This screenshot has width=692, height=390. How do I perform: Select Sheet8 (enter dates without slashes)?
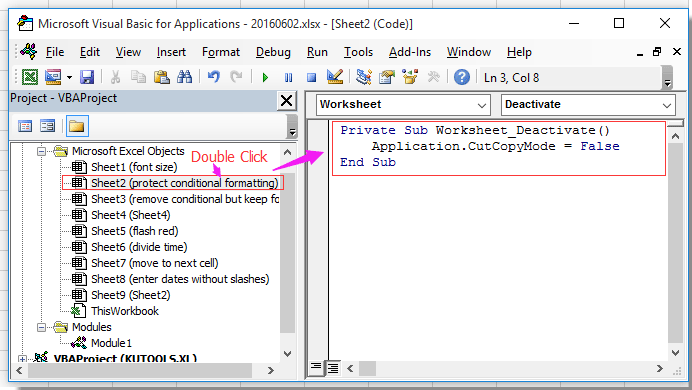click(x=180, y=279)
